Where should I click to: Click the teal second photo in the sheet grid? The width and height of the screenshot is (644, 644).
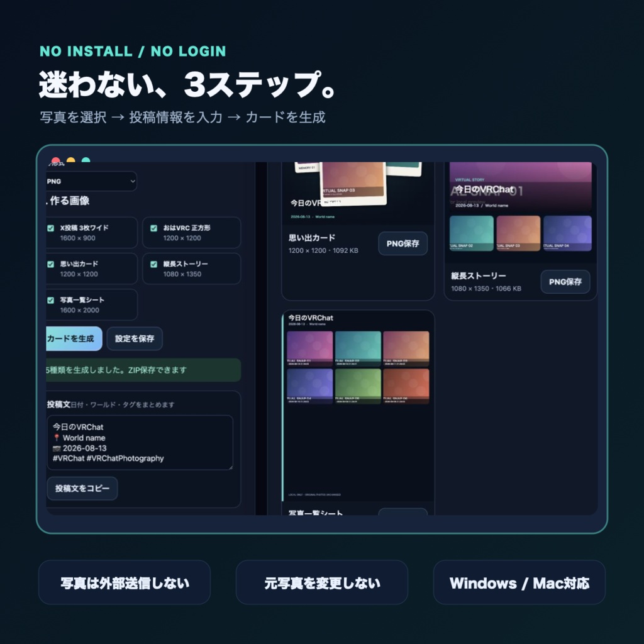358,348
